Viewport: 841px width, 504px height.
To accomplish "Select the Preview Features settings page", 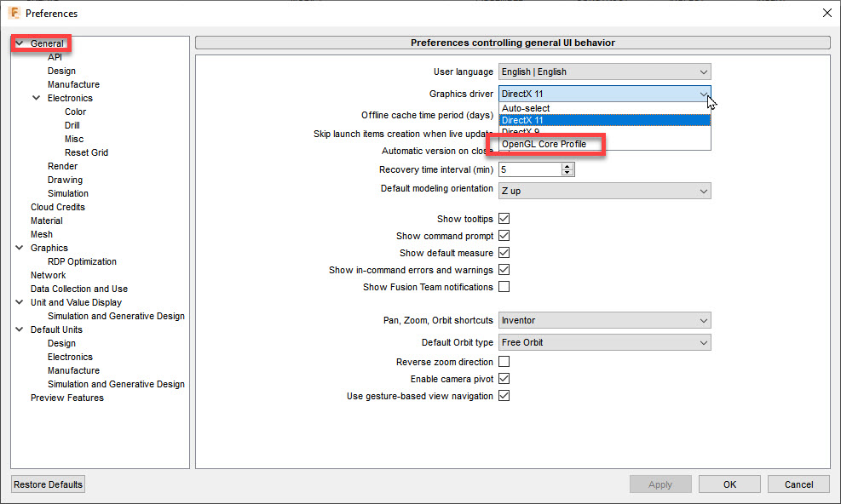I will pos(66,397).
